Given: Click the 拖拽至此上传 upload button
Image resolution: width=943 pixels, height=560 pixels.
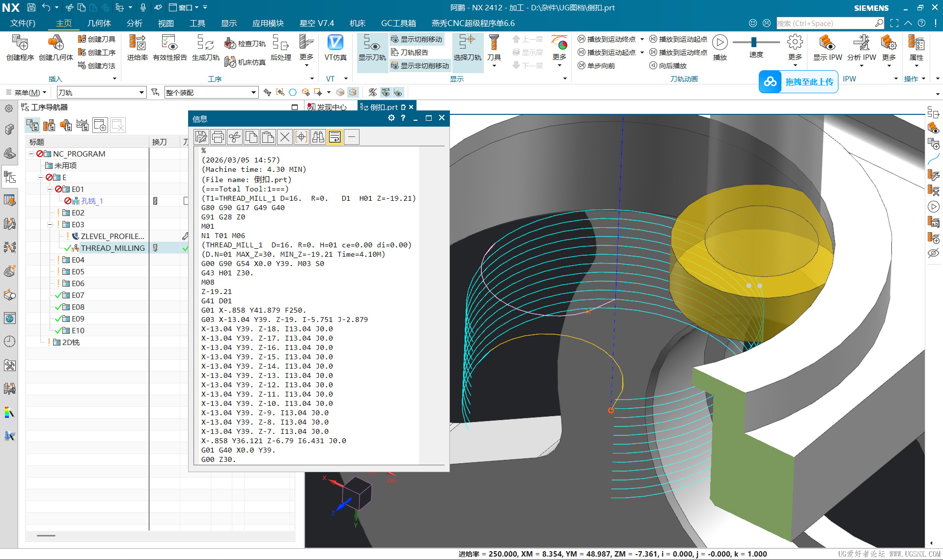Looking at the screenshot, I should pyautogui.click(x=799, y=82).
